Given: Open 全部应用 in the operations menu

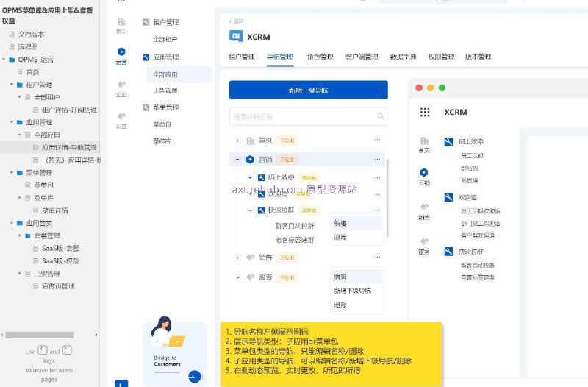Looking at the screenshot, I should [x=179, y=74].
